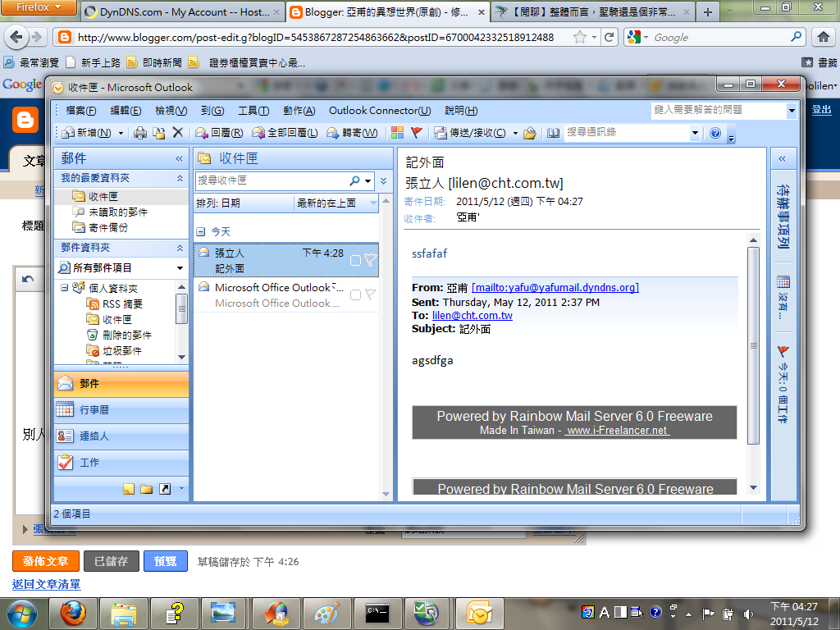
Task: Collapse Personal Folders (個人資料夾) tree node
Action: click(x=64, y=288)
